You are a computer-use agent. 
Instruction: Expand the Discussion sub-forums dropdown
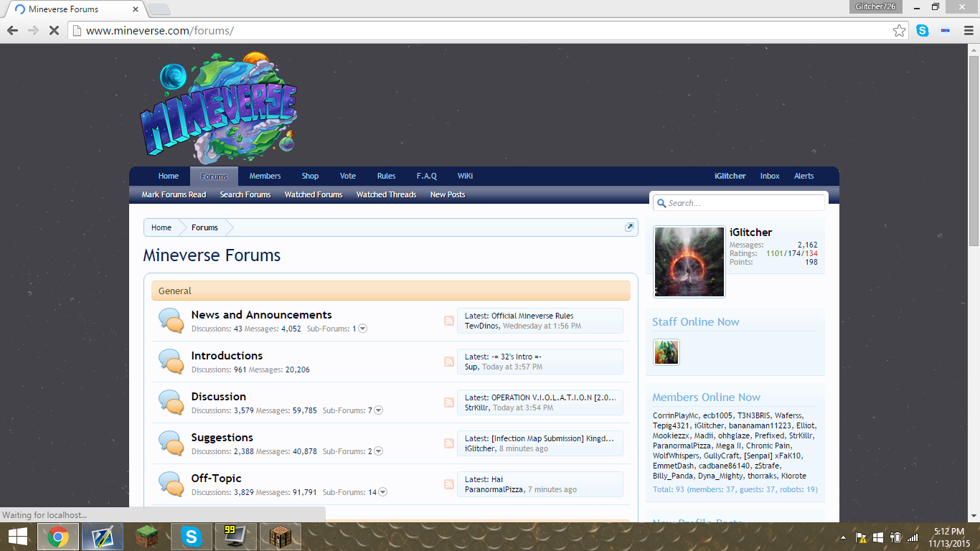378,410
